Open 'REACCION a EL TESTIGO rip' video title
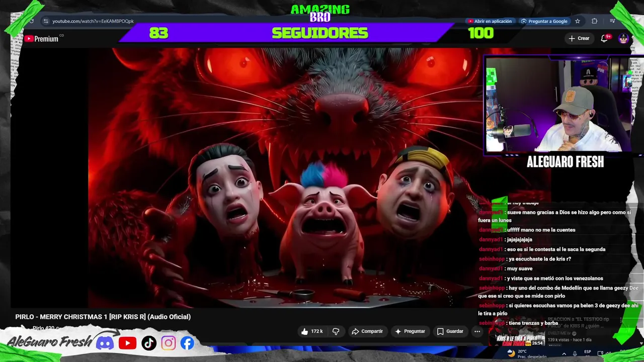Screen dimensions: 644x362 pyautogui.click(x=578, y=322)
